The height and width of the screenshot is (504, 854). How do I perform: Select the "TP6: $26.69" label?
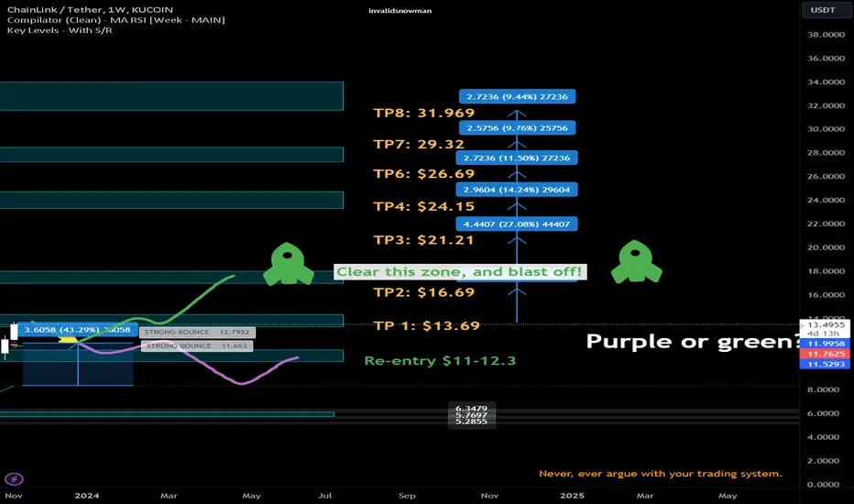click(423, 174)
